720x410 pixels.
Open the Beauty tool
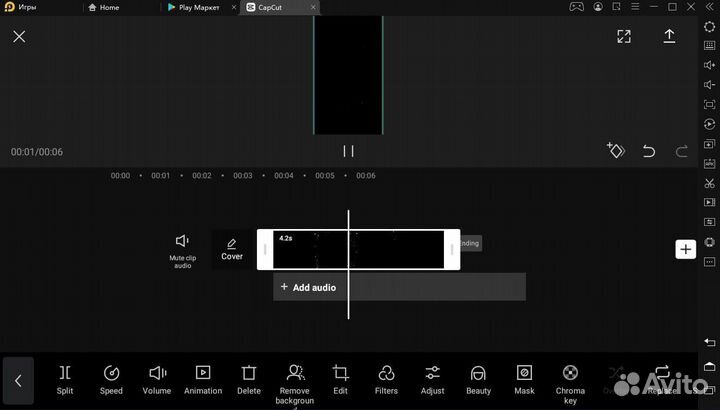[x=478, y=379]
